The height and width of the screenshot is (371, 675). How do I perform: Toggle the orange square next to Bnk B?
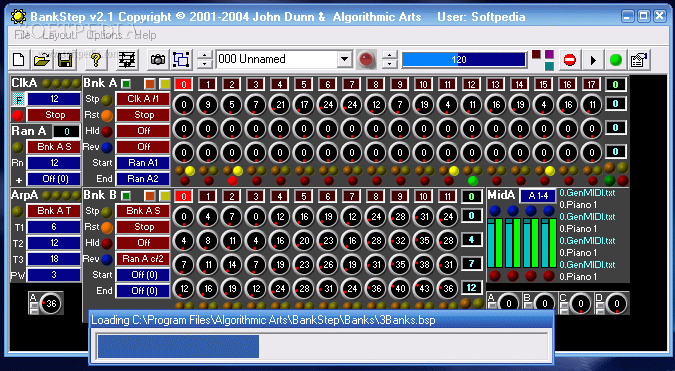coord(149,196)
